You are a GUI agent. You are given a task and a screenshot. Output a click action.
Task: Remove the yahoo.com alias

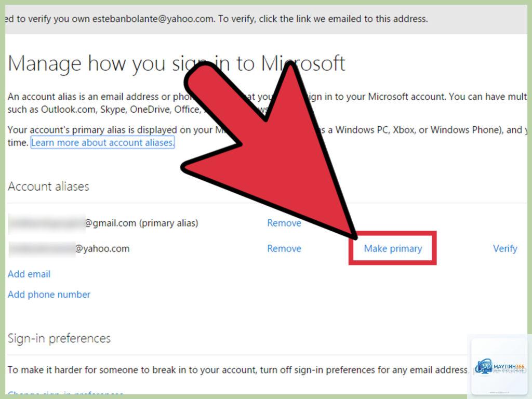(284, 248)
